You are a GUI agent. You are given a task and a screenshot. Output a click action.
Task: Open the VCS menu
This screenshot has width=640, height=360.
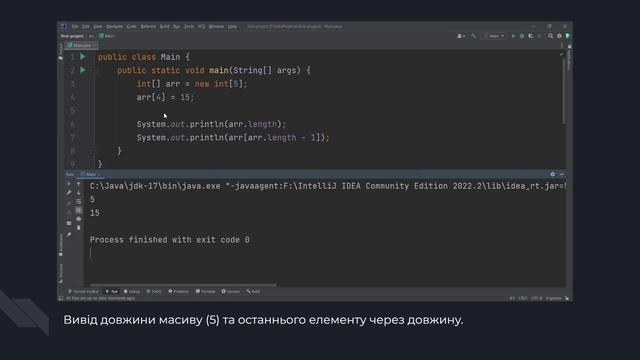point(201,26)
